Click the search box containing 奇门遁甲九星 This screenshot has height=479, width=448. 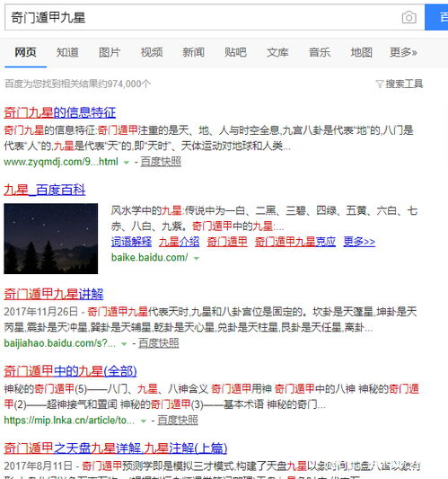pos(215,17)
